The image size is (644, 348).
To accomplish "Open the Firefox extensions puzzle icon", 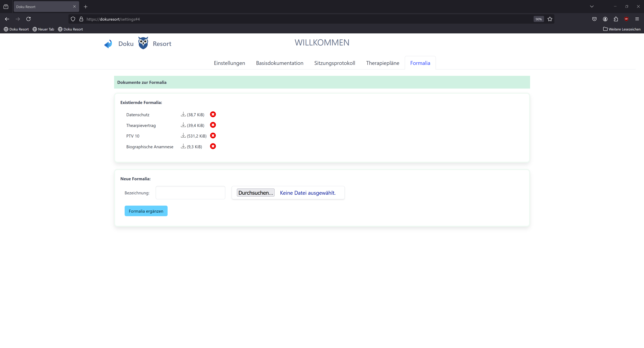I will (616, 19).
